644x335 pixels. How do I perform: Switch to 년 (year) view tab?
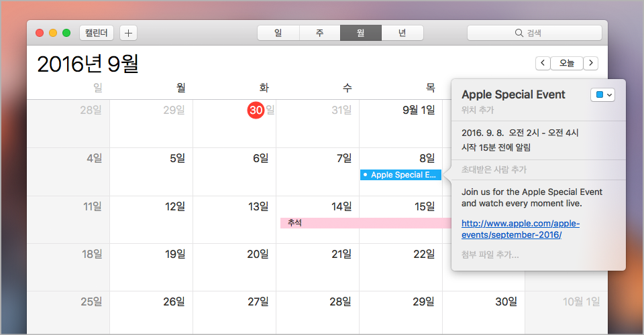tap(402, 33)
